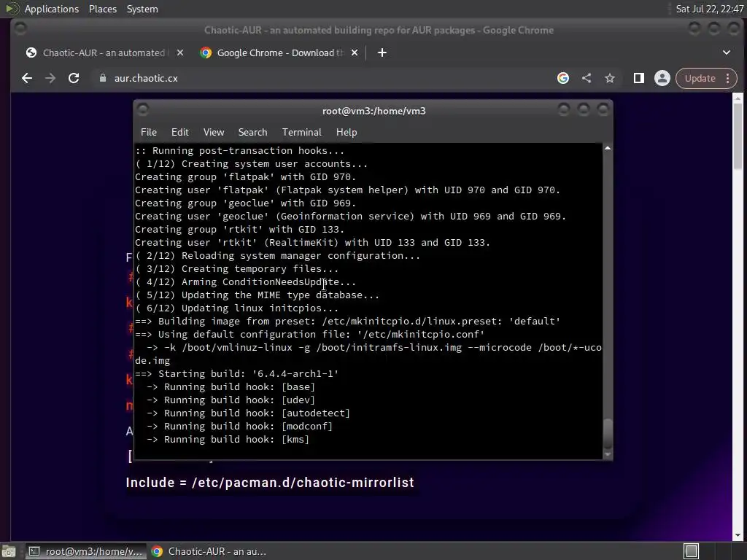Click the Chrome page scrollbar thumb
Screen dimensions: 747x560
coord(738,136)
